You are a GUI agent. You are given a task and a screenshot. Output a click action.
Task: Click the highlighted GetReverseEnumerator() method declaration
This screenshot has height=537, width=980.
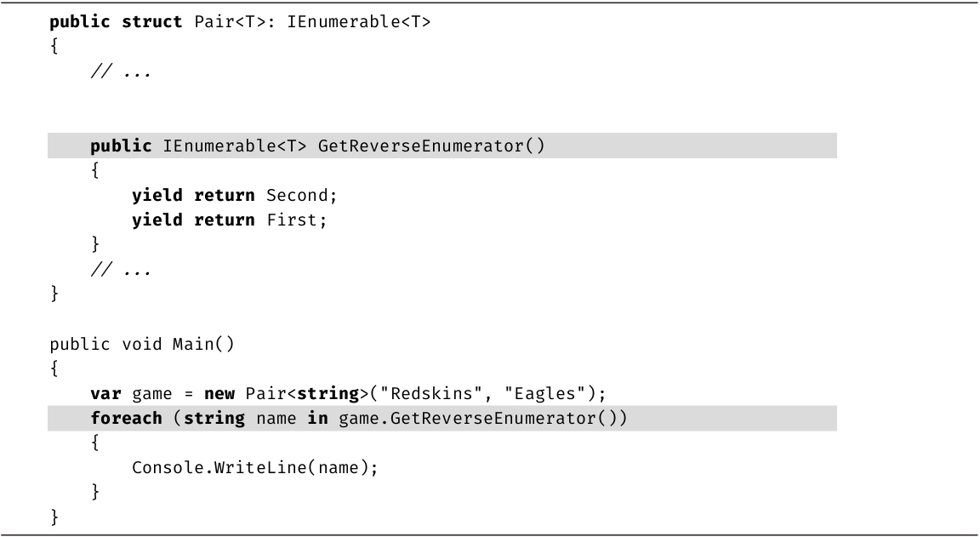coord(430,146)
